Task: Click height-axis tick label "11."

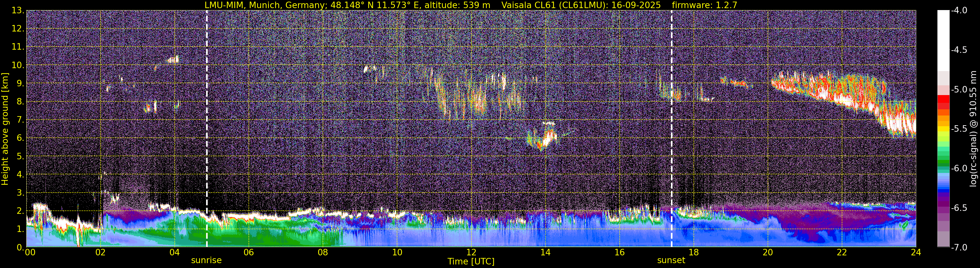Action: 18,47
